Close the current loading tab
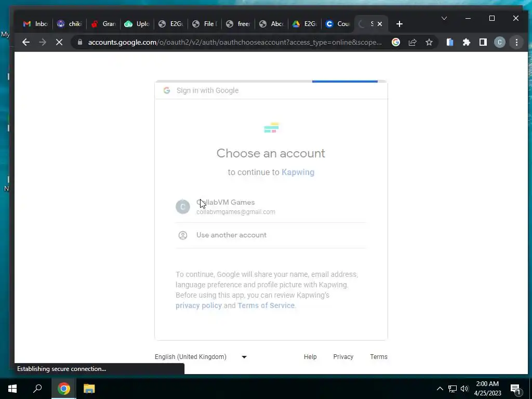 click(380, 24)
